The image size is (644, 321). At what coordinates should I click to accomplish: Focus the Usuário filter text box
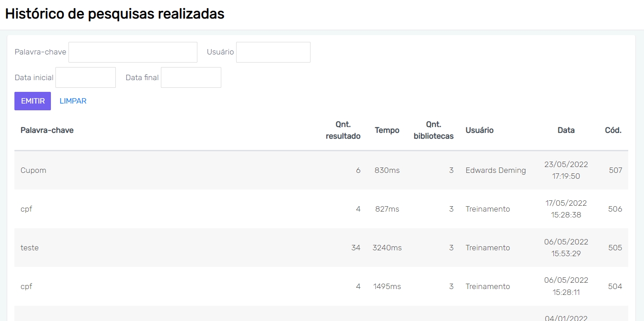pos(273,52)
